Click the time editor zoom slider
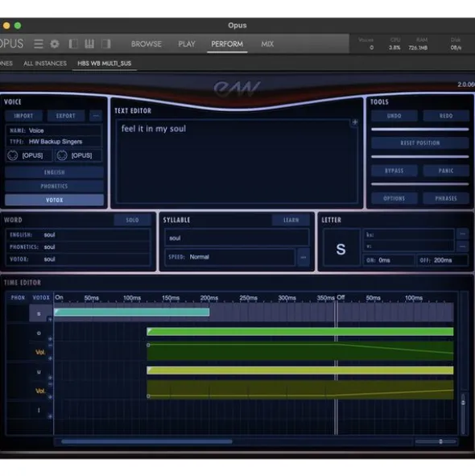Viewport: 475px width, 476px height. (x=436, y=441)
